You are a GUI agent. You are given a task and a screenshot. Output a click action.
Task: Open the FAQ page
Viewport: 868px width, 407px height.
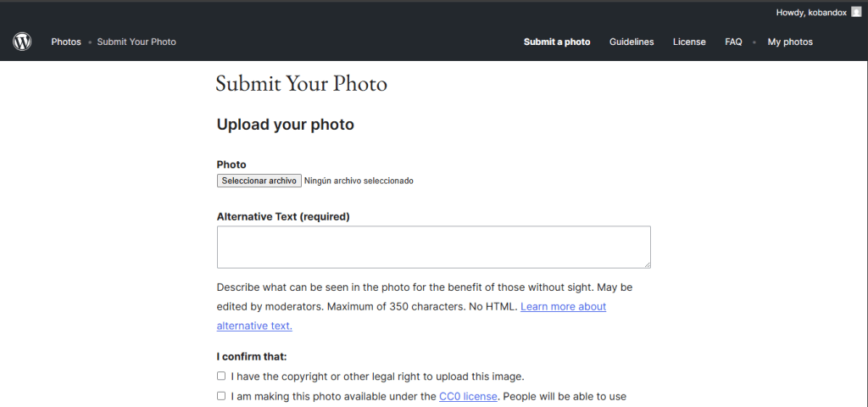pyautogui.click(x=733, y=42)
